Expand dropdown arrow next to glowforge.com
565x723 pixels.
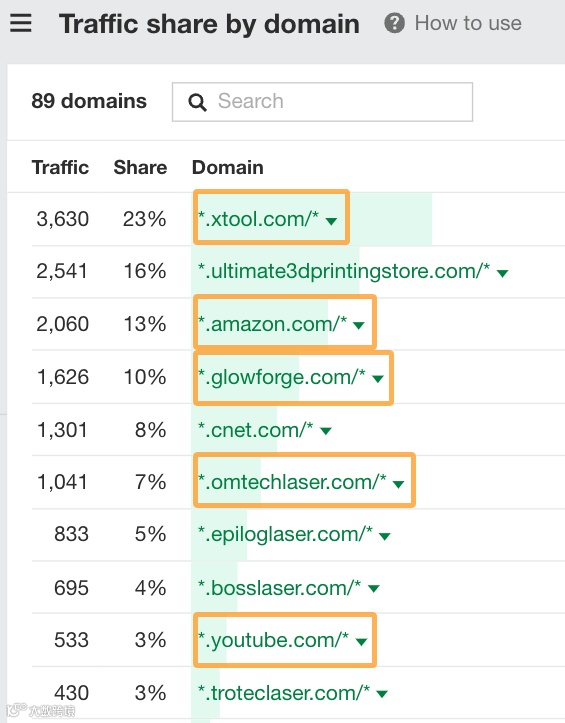[378, 379]
